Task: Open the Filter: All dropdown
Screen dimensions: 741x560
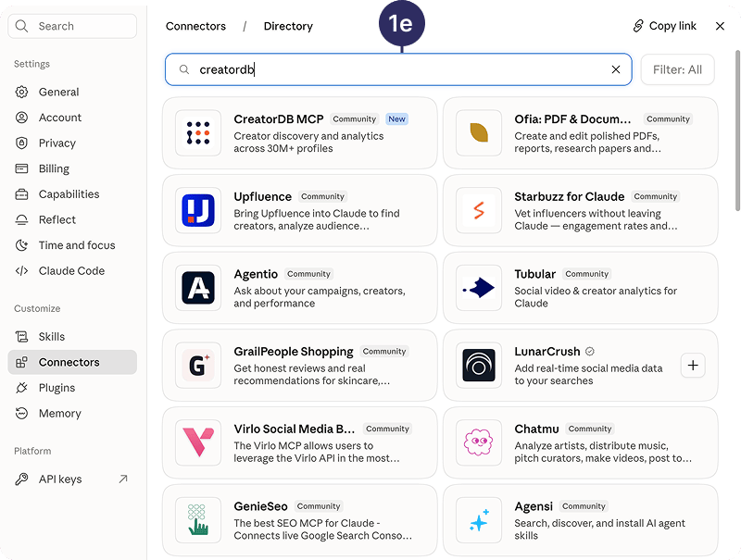Action: coord(677,69)
